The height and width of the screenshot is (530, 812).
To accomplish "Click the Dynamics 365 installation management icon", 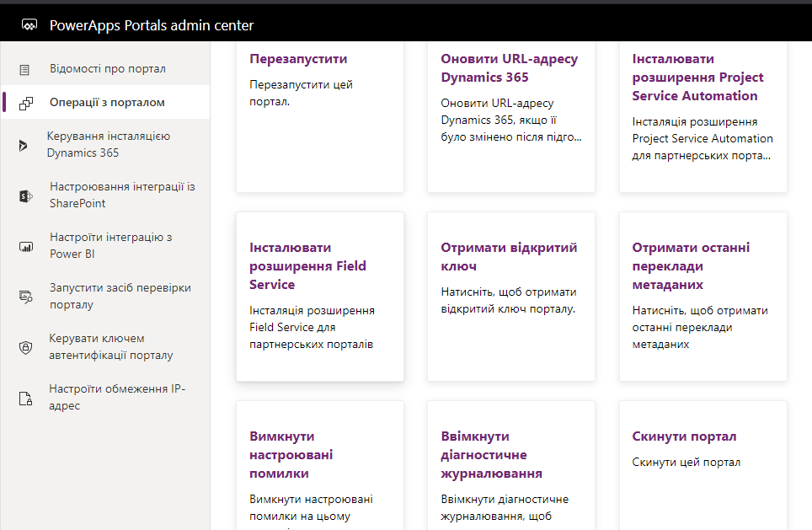I will pyautogui.click(x=24, y=145).
